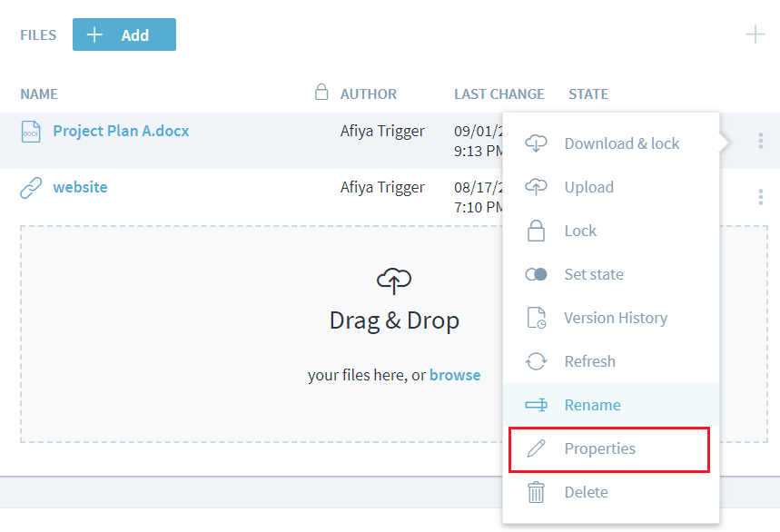The image size is (780, 532).
Task: Click the Refresh arrows icon
Action: [537, 361]
